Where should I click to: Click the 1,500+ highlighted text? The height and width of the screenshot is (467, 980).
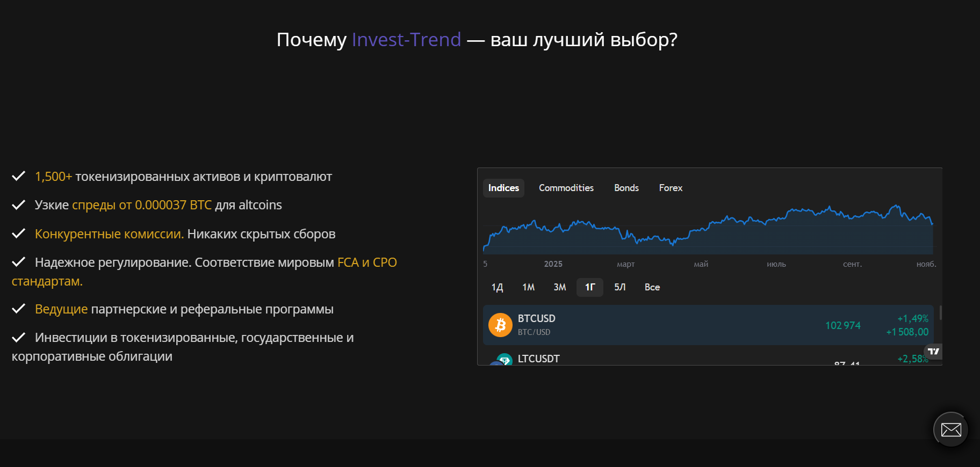pos(53,177)
